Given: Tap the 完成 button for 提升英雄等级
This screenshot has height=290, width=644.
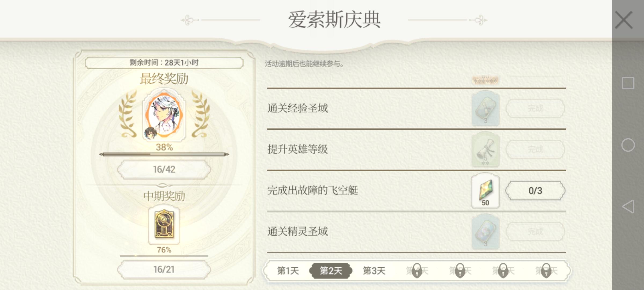Looking at the screenshot, I should pos(535,150).
